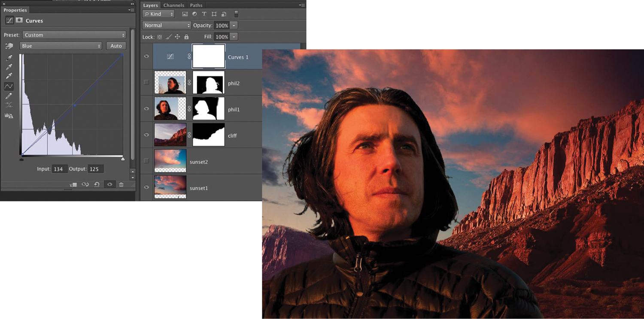Toggle adjustment visibility eye in Properties
Viewport: 644px width, 319px height.
(109, 184)
